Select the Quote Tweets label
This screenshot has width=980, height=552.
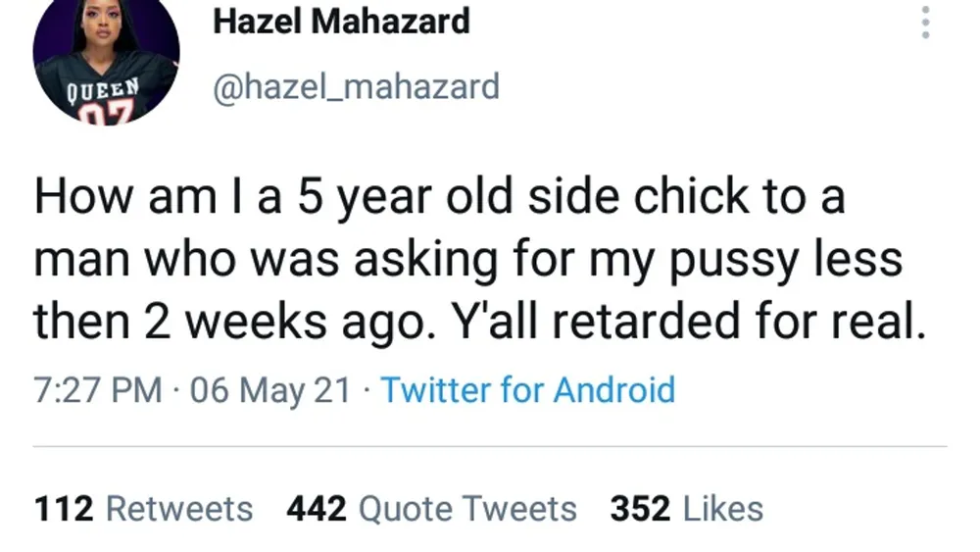[x=467, y=509]
